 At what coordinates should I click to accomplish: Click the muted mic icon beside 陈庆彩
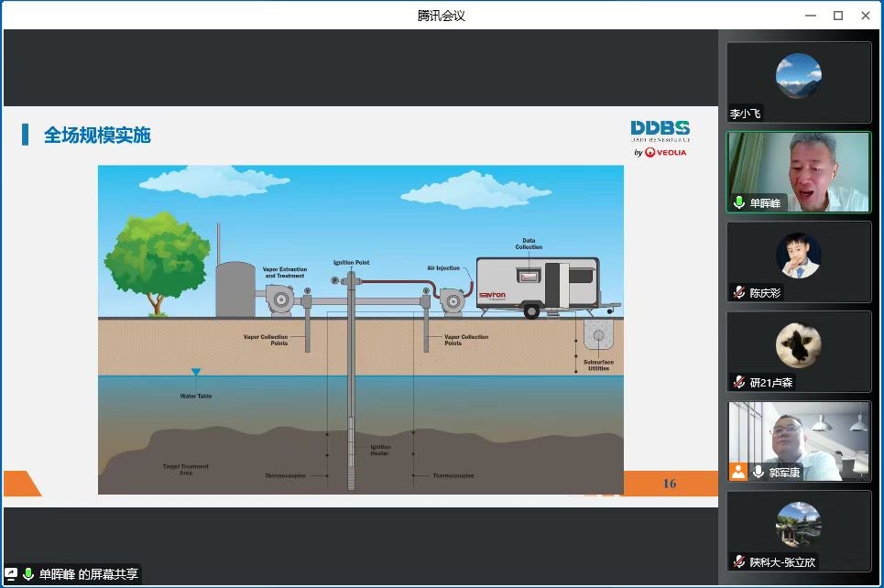739,293
